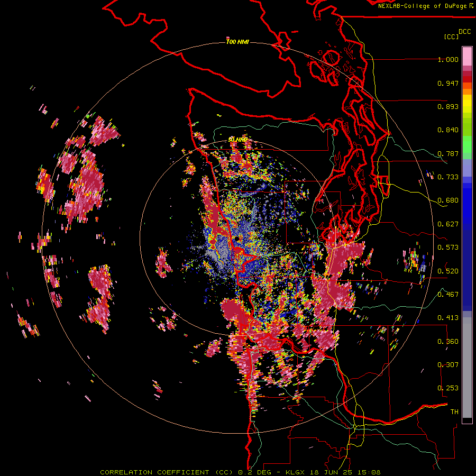This screenshot has width=476, height=476.
Task: Click the KLGX radar site identifier
Action: pos(295,472)
